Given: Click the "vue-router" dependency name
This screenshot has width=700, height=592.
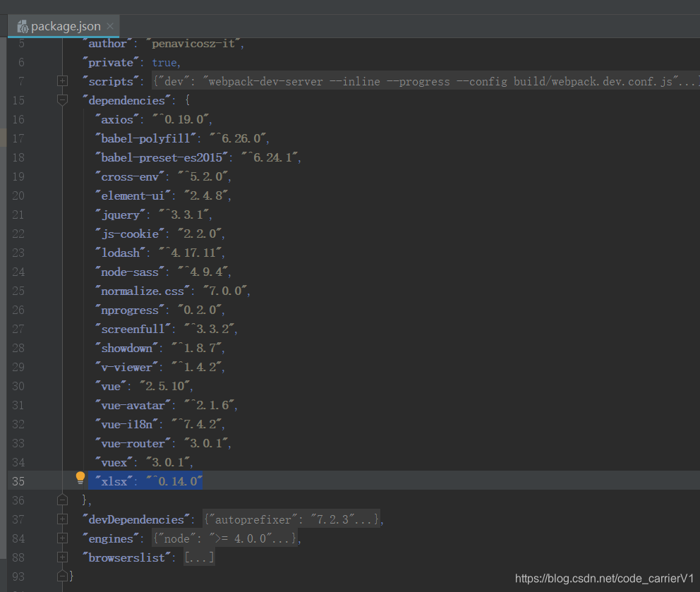Looking at the screenshot, I should pos(133,443).
